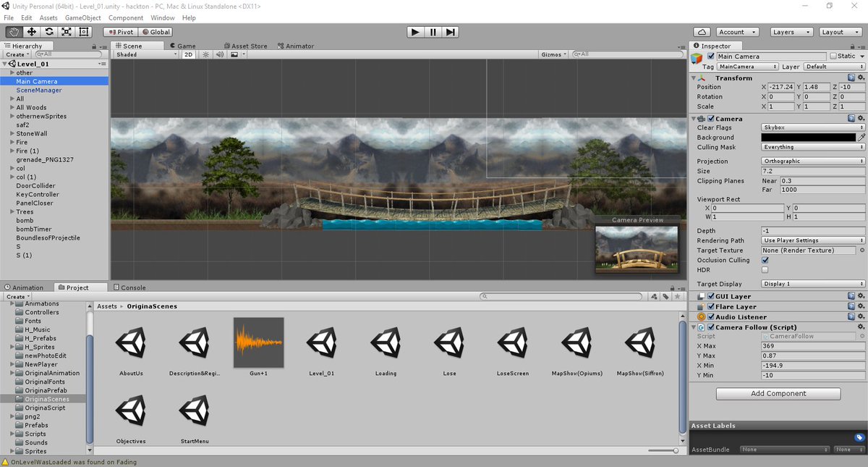The width and height of the screenshot is (868, 467).
Task: Click the Pause button
Action: pos(433,32)
